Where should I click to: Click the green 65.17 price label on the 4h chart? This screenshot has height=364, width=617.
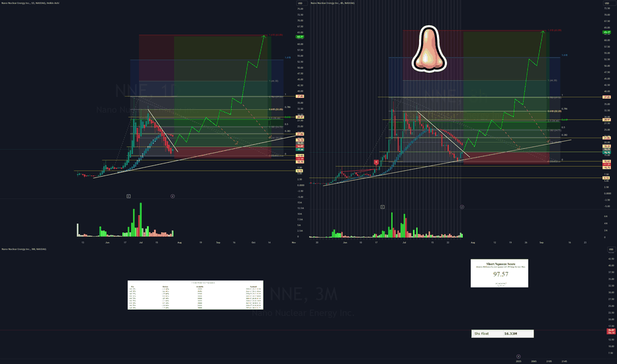click(606, 32)
